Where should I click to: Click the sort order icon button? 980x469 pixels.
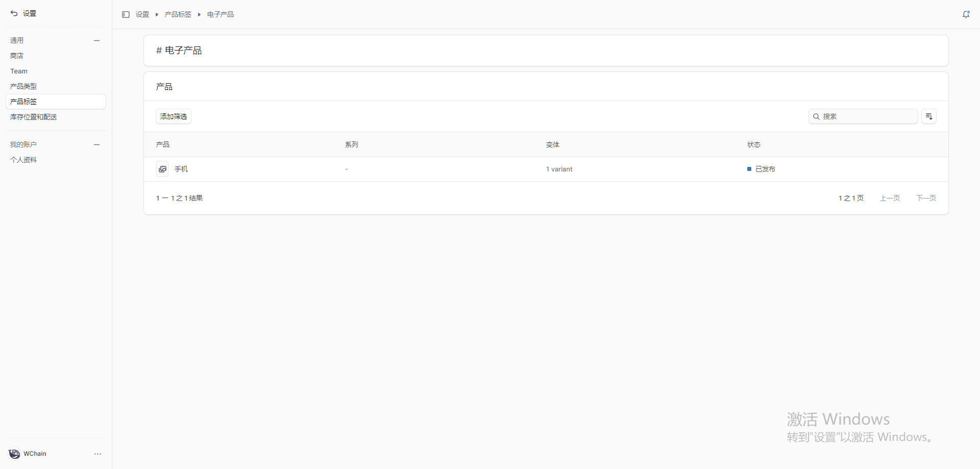click(x=928, y=116)
